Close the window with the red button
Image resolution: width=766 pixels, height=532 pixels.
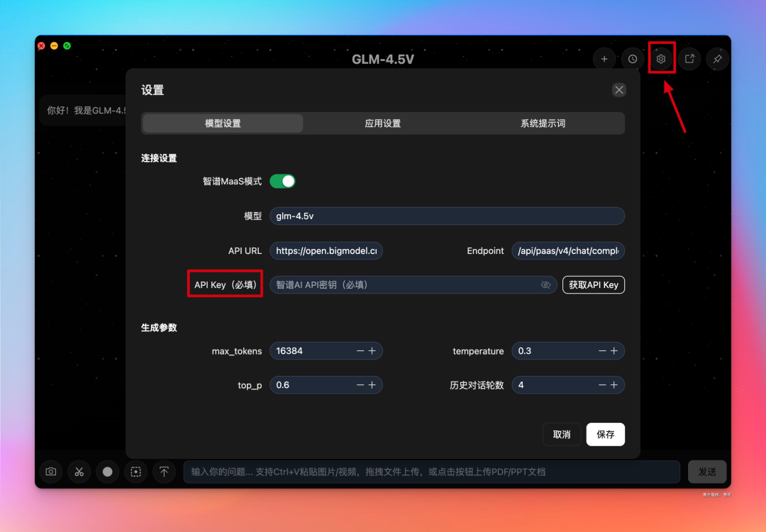(42, 46)
